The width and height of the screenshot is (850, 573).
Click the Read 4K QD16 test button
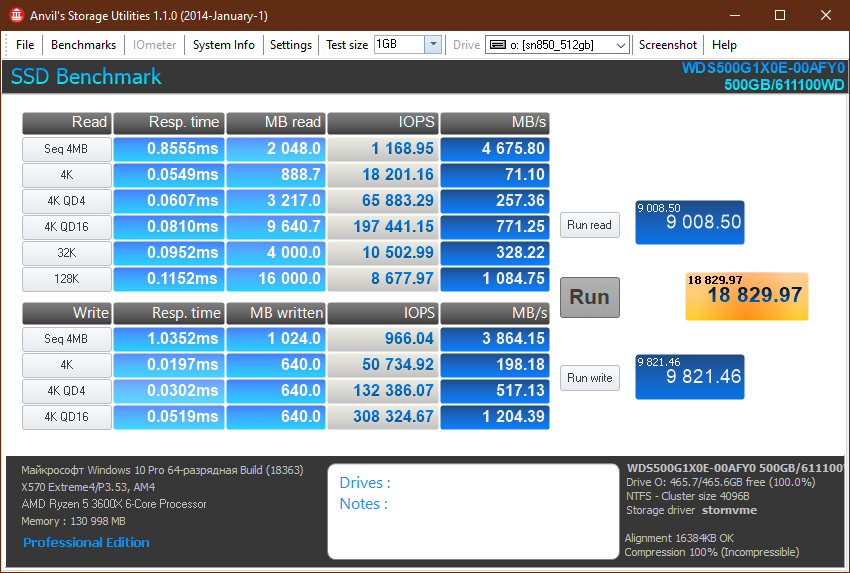point(67,227)
